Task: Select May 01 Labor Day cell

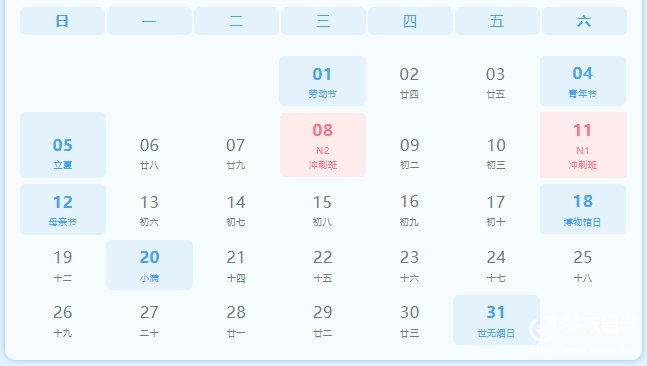Action: 322,81
